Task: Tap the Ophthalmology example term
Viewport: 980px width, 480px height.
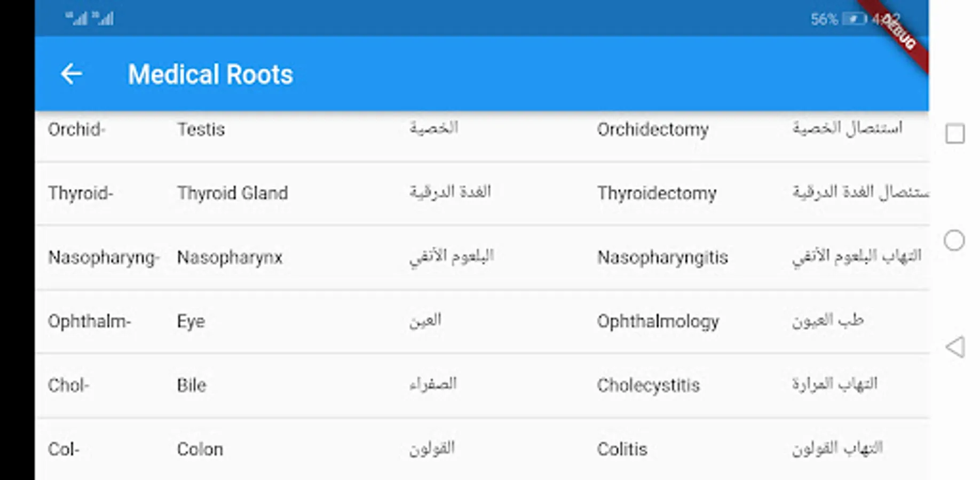Action: point(658,322)
